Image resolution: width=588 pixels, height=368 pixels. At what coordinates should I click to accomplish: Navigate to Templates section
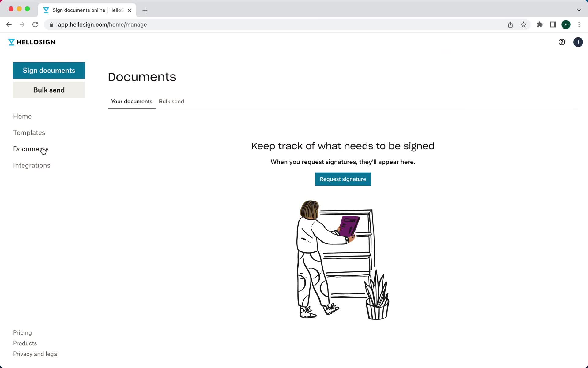(x=29, y=132)
